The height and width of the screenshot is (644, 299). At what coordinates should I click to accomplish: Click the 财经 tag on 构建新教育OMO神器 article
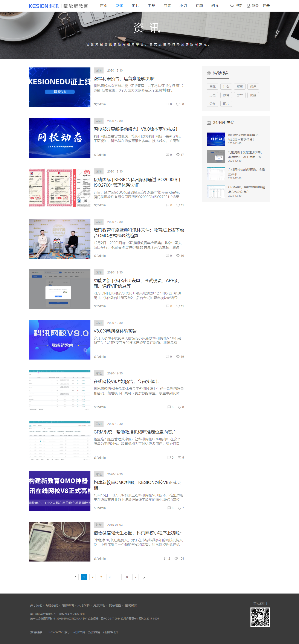click(x=99, y=475)
